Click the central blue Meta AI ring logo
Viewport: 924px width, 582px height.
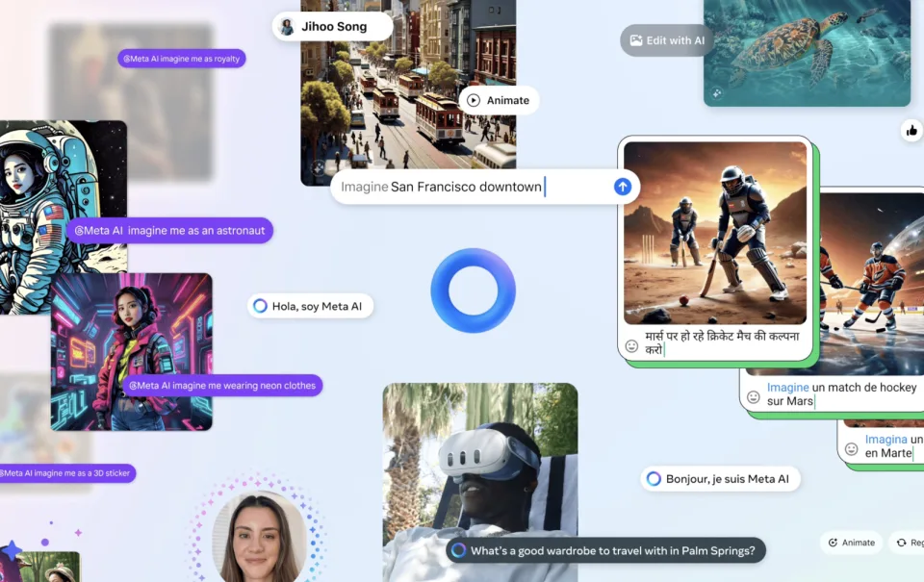[x=473, y=291]
